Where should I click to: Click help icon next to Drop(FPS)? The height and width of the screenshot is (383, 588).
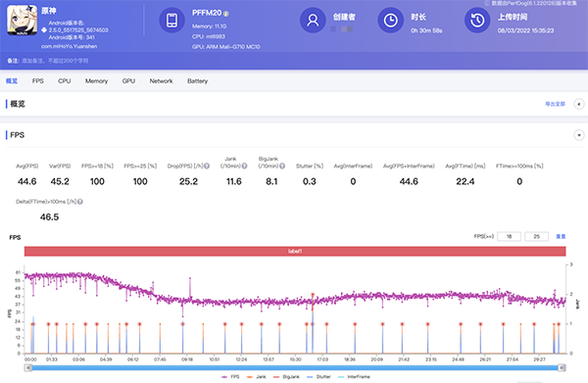(x=207, y=166)
